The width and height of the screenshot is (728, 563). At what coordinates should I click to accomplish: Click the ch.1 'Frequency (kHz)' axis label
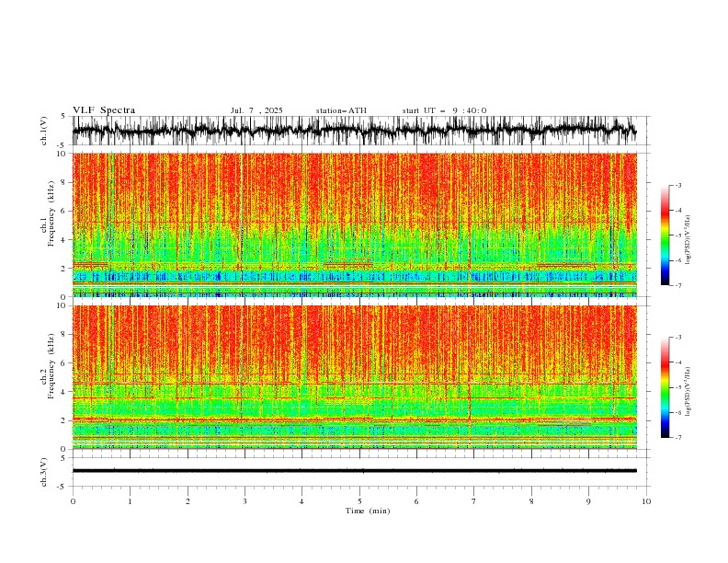[51, 213]
